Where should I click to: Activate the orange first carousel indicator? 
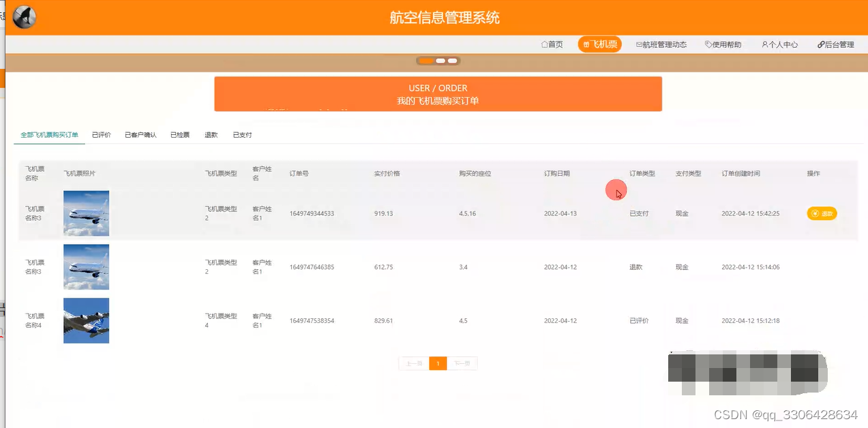[x=425, y=61]
